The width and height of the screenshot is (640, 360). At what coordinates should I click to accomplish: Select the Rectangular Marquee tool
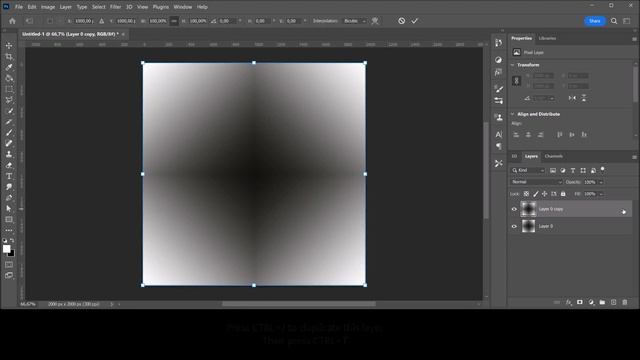click(9, 89)
